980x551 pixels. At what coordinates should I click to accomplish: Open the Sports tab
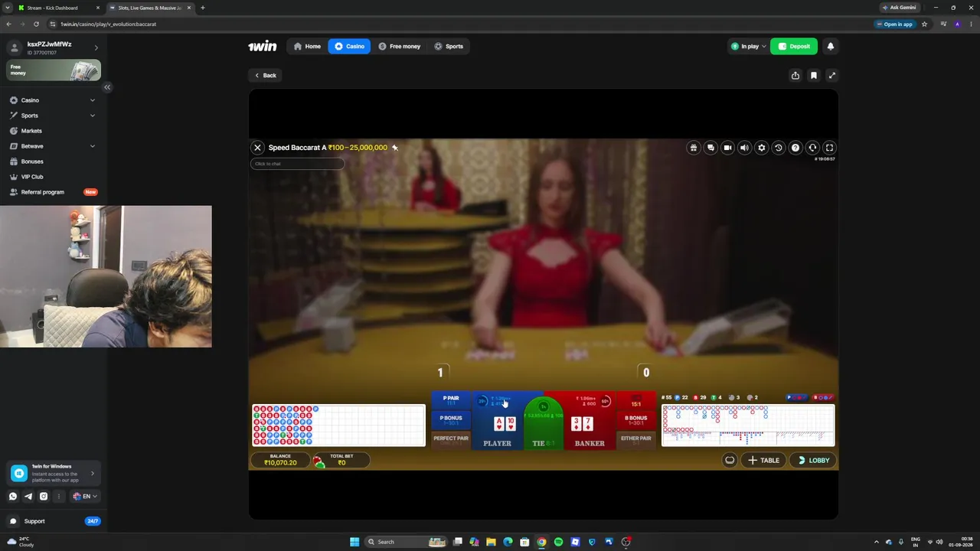[x=449, y=46]
